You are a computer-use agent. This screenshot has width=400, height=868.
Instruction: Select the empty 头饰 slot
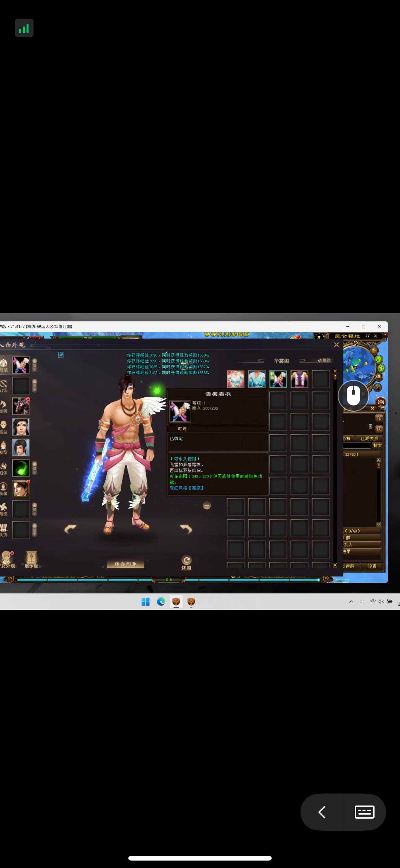coord(21,530)
